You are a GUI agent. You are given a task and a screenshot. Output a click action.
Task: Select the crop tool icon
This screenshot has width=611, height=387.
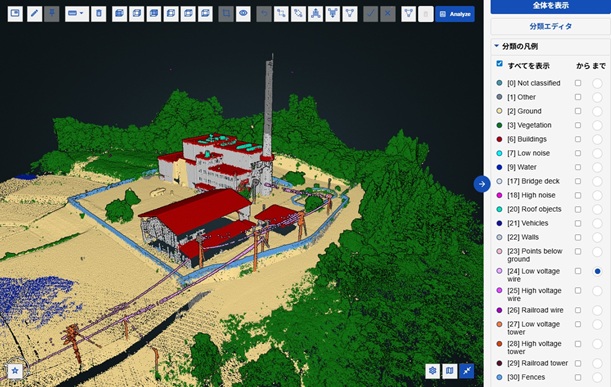226,14
